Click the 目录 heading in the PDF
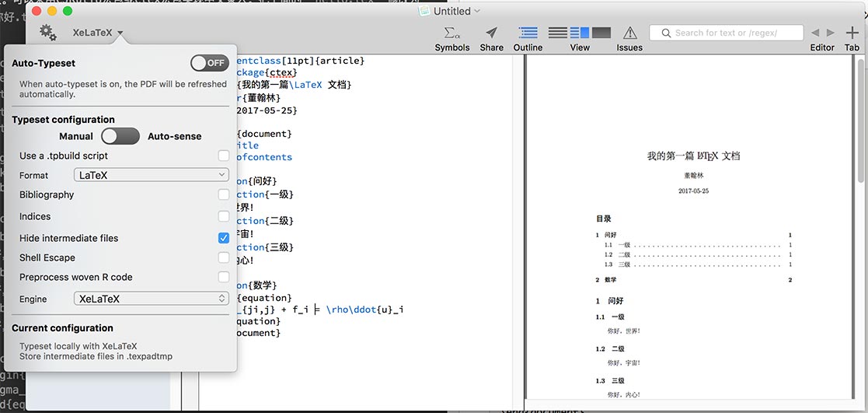 (x=604, y=219)
